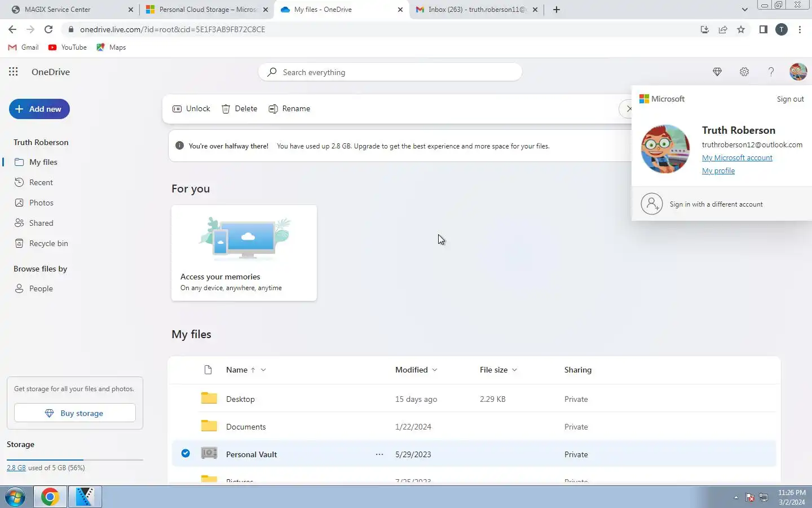Image resolution: width=812 pixels, height=508 pixels.
Task: Click Private sharing status for Documents
Action: 576,427
